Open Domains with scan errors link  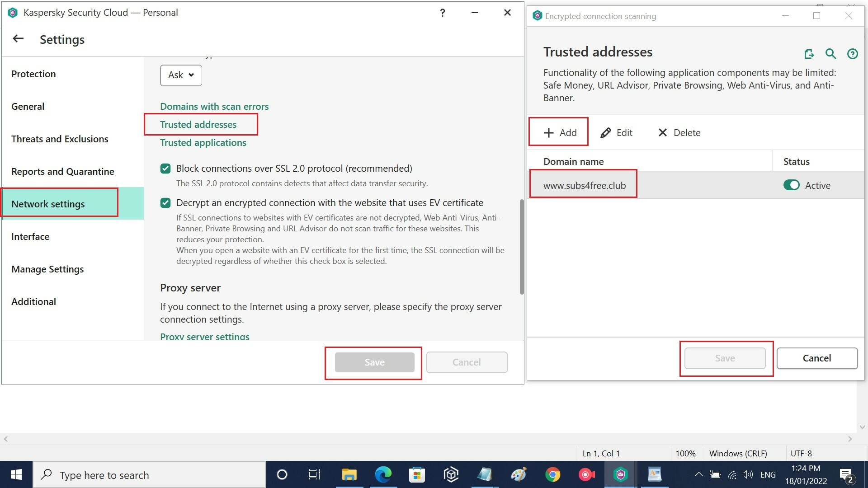(214, 107)
